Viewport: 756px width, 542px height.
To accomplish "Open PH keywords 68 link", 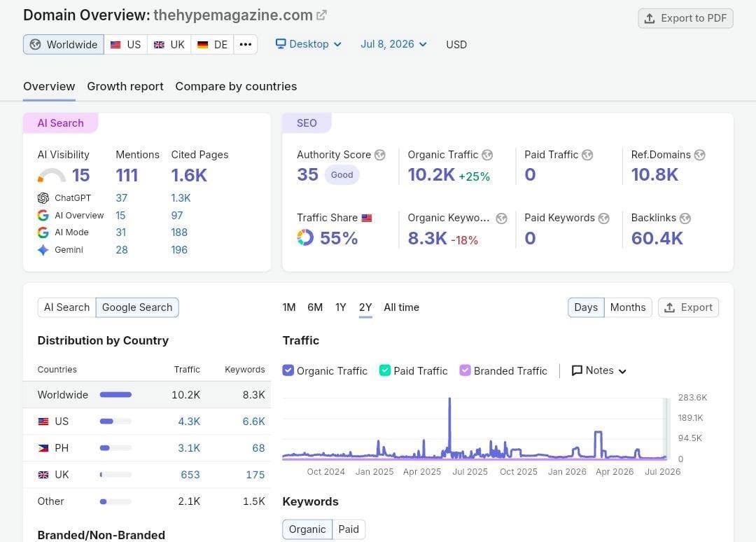I will pyautogui.click(x=258, y=448).
